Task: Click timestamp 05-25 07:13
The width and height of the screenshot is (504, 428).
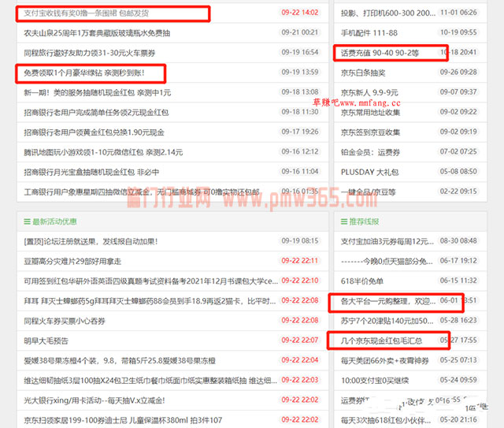Action: point(458,360)
